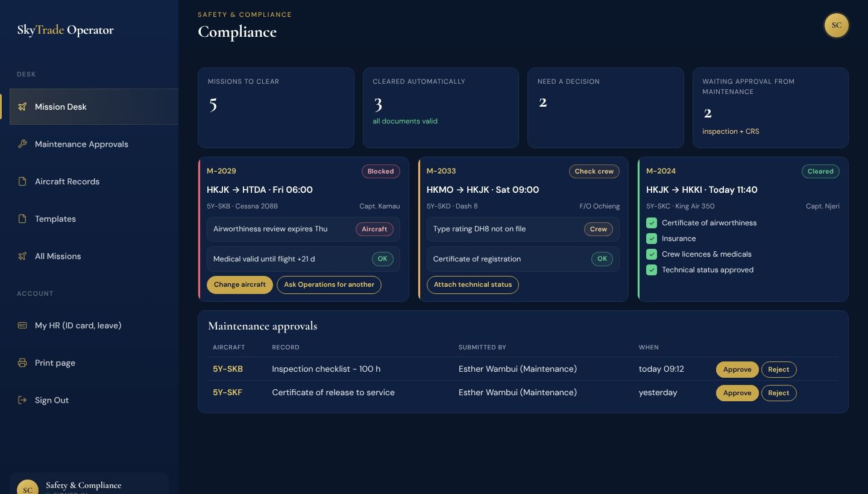
Task: Click the Print page printer icon
Action: click(x=22, y=363)
